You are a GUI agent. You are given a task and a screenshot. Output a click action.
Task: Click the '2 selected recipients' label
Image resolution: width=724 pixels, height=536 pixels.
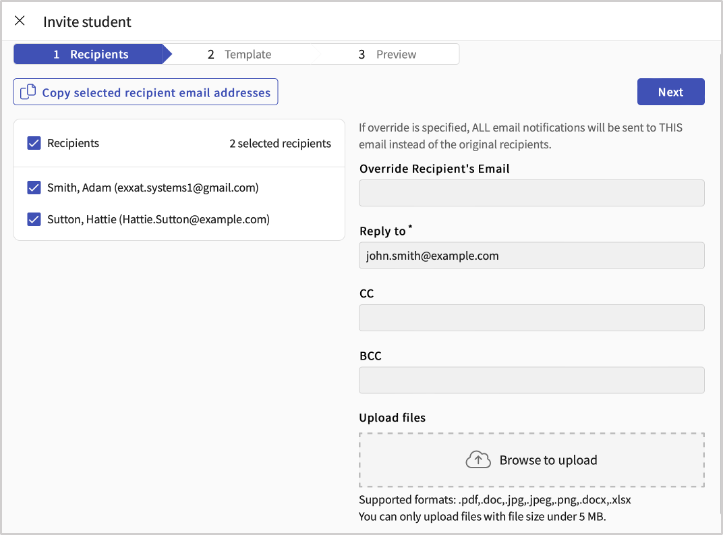pos(280,144)
